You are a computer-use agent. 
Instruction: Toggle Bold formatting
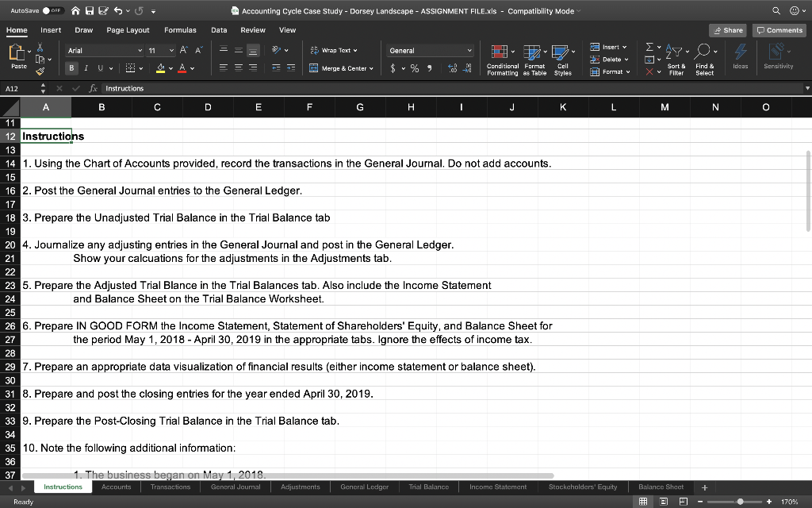tap(71, 68)
